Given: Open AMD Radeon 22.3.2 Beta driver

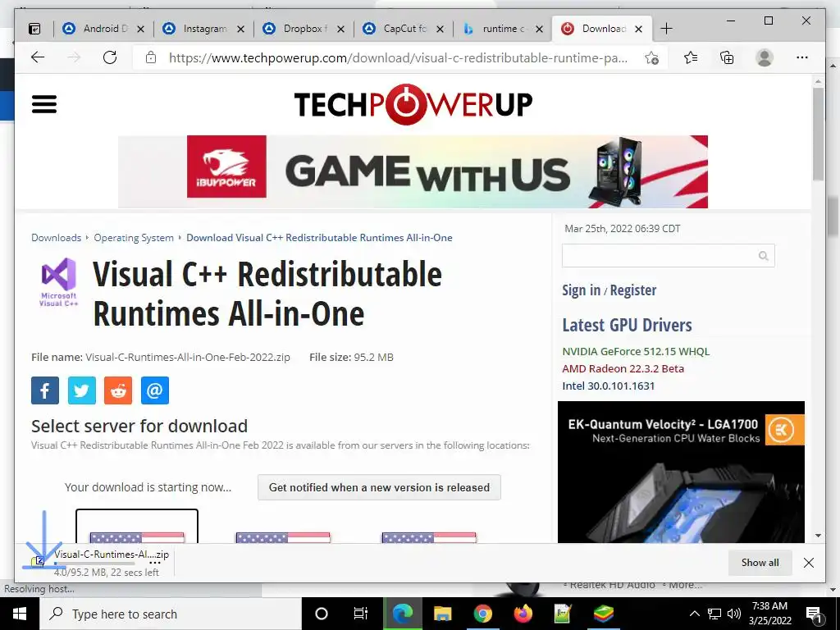Looking at the screenshot, I should pyautogui.click(x=623, y=368).
